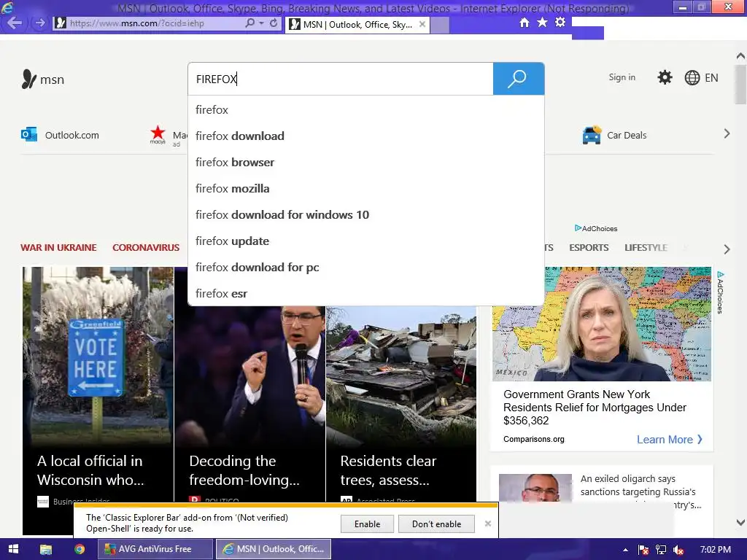Click the URL address field

(156, 23)
